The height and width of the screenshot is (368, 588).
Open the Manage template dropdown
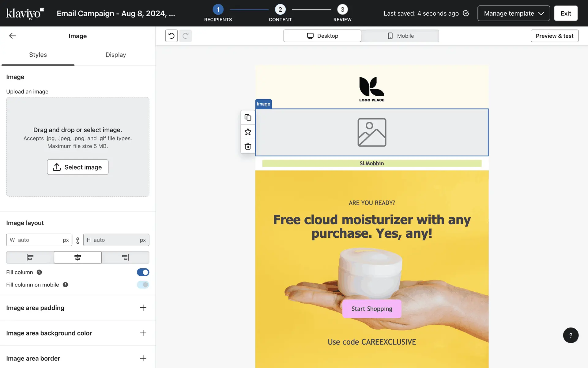[x=514, y=13]
